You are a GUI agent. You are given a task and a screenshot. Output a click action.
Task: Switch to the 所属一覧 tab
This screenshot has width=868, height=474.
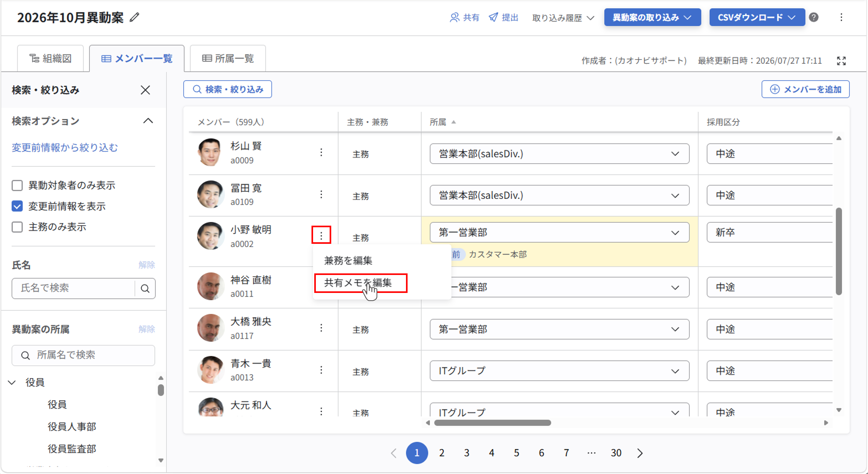[x=228, y=59]
